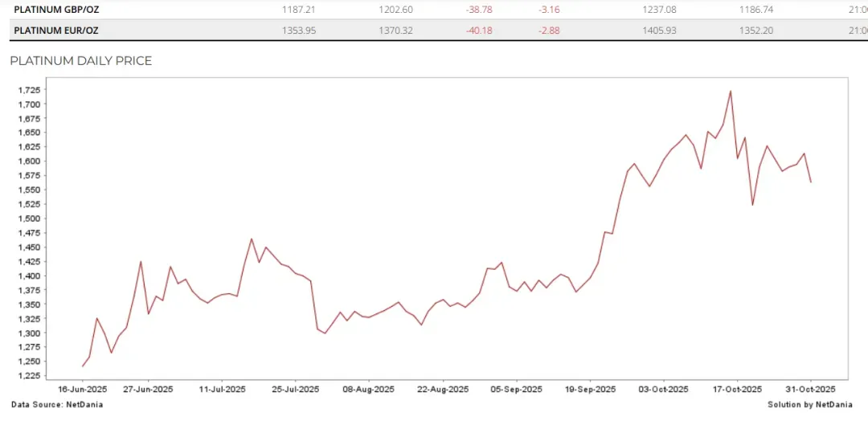Click the low value 1186.74
This screenshot has width=868, height=421.
756,10
